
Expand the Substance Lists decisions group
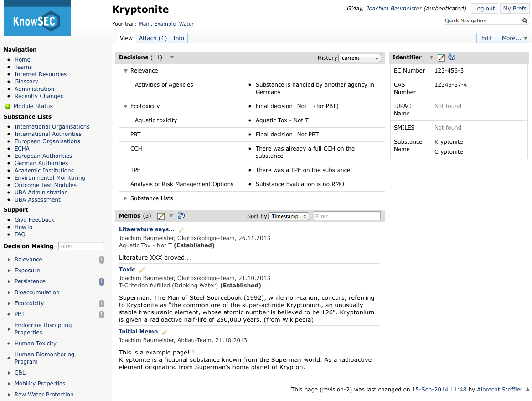[125, 198]
